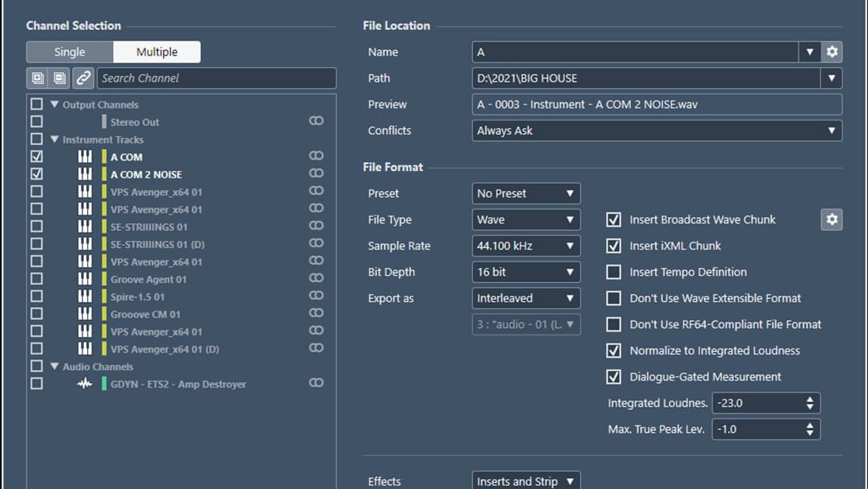The height and width of the screenshot is (489, 868).
Task: Open the Sample Rate dropdown
Action: click(x=526, y=246)
